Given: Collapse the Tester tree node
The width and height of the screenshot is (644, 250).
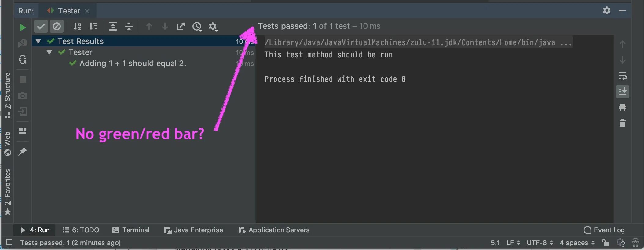Looking at the screenshot, I should [49, 52].
